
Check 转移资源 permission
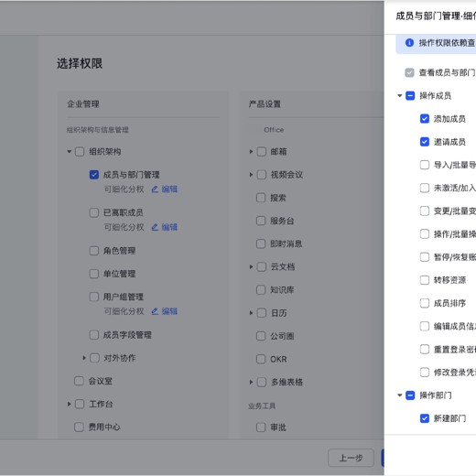tap(425, 280)
